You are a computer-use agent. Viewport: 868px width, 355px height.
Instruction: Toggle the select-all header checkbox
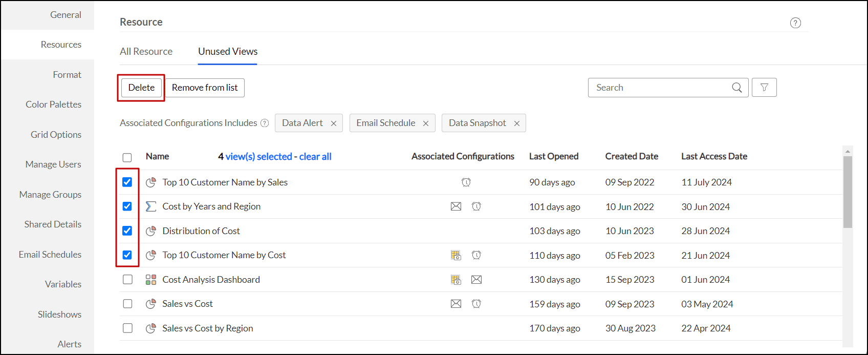(127, 157)
